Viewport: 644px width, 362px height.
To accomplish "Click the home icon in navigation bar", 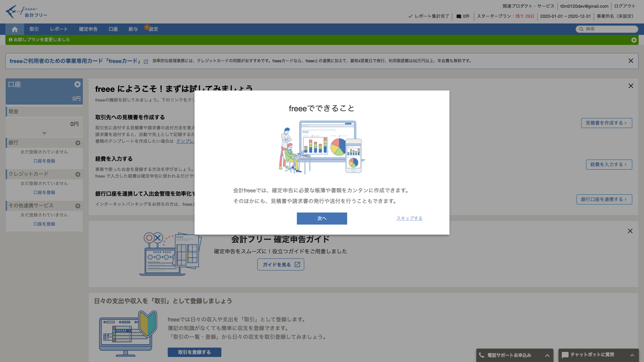I will tap(14, 29).
